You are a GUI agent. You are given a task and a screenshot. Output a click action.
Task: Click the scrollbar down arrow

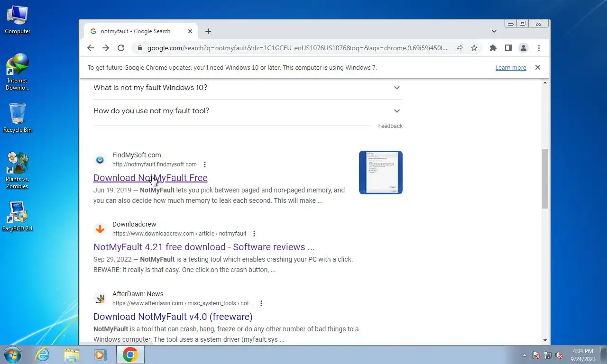pos(545,340)
